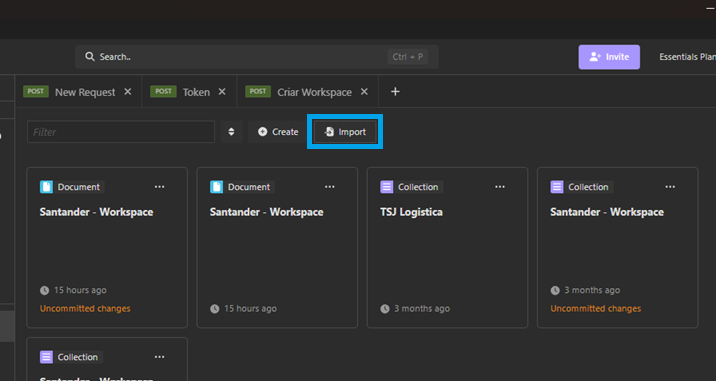Click Collection icon on the bottom card
The height and width of the screenshot is (381, 716).
coord(46,357)
